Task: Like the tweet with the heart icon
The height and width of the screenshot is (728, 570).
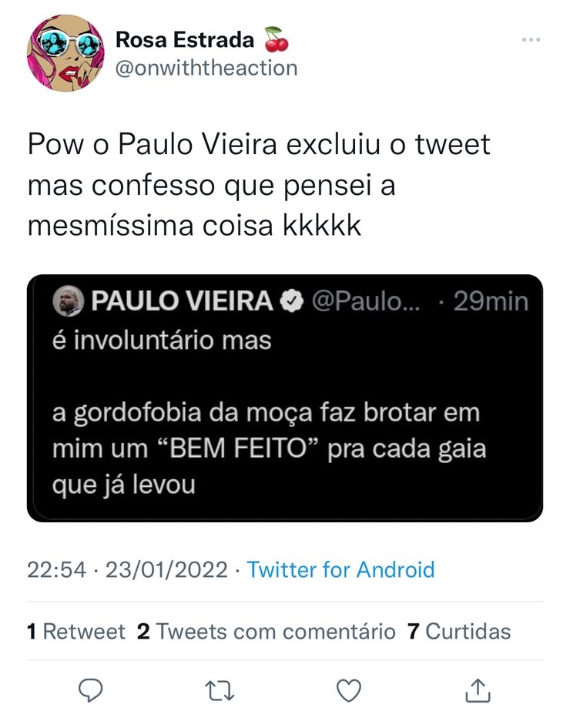Action: pos(350,689)
